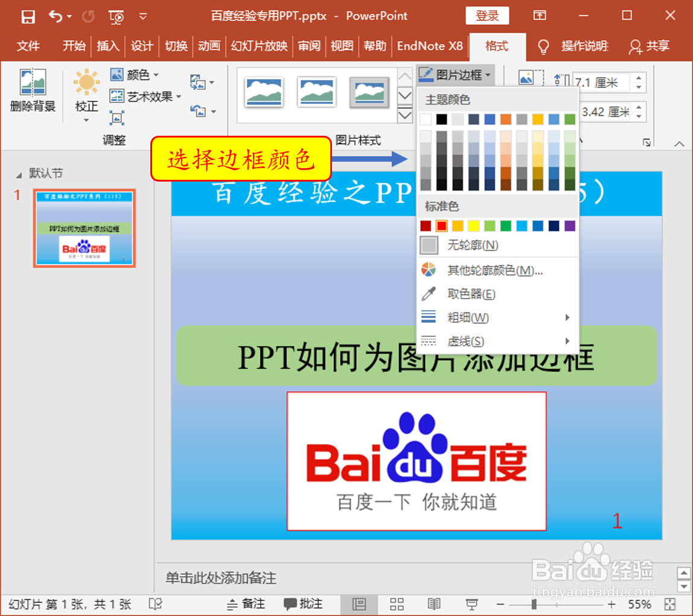Image resolution: width=693 pixels, height=616 pixels.
Task: Click the crop picture icon
Action: point(531,78)
